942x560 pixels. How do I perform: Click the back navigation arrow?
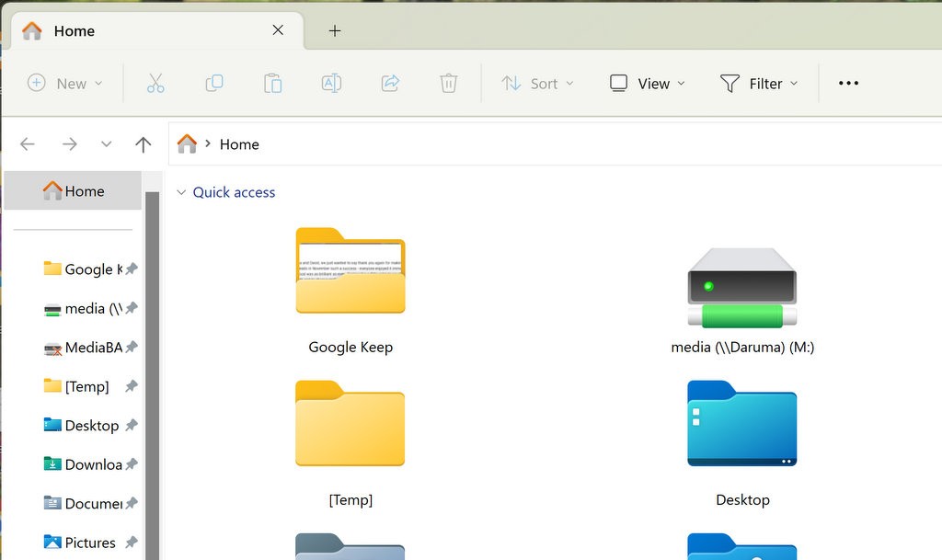point(27,143)
